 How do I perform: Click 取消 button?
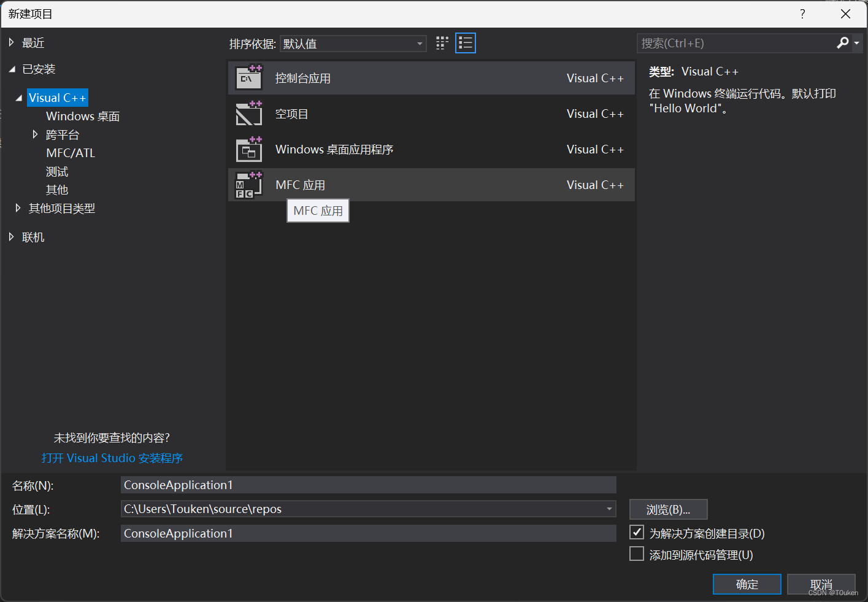tap(821, 584)
